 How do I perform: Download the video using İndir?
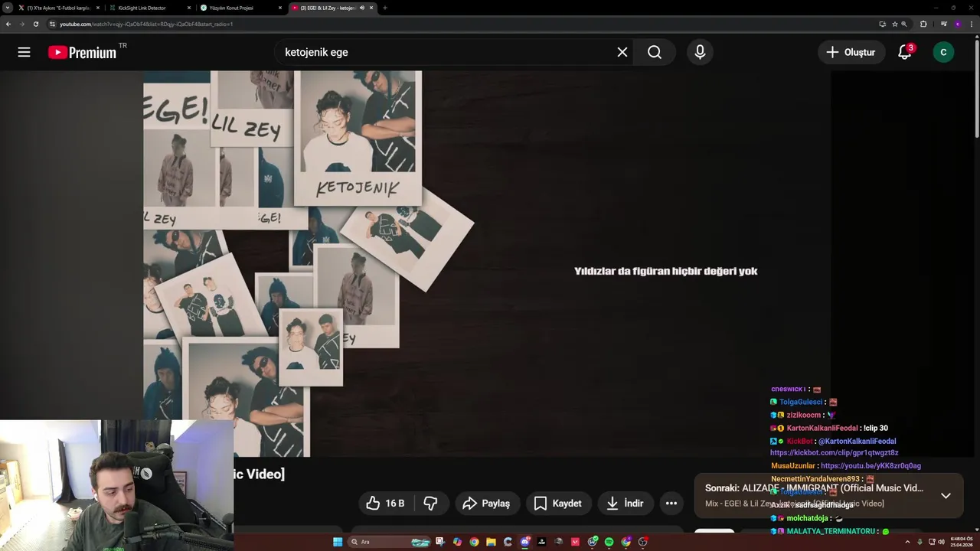(626, 503)
